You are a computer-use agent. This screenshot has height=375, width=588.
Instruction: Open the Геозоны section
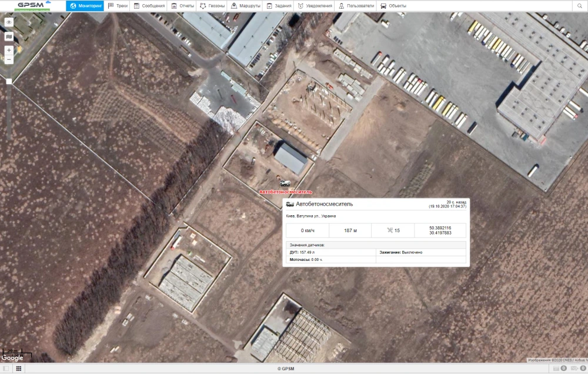point(212,6)
